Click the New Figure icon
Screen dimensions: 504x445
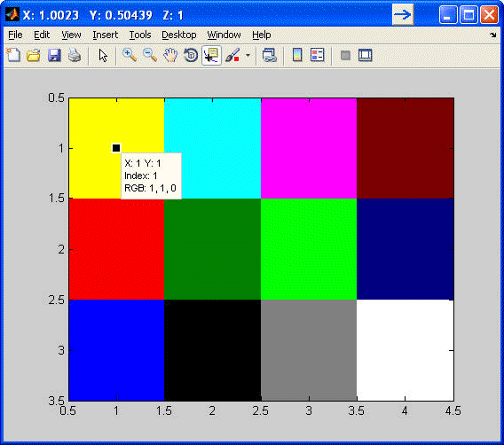tap(13, 56)
